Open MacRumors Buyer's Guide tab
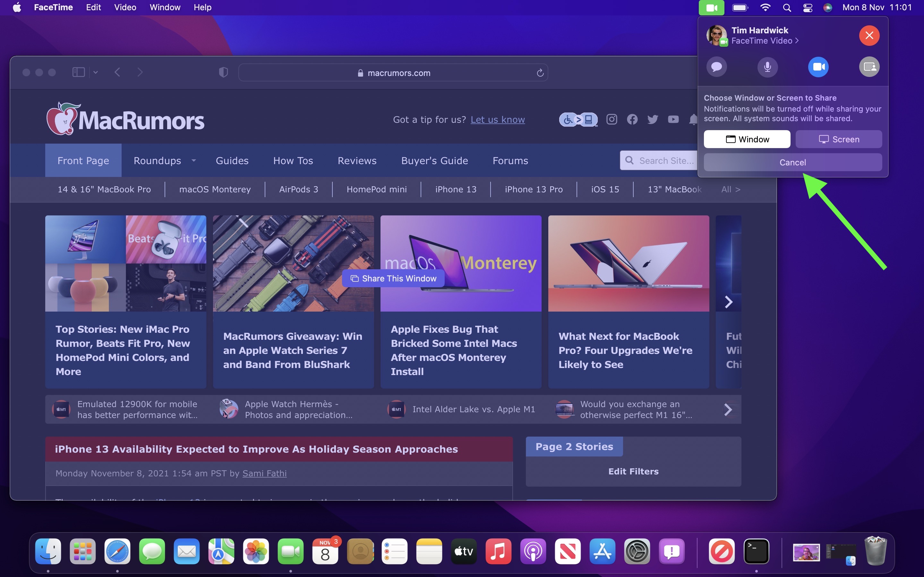 [x=434, y=160]
